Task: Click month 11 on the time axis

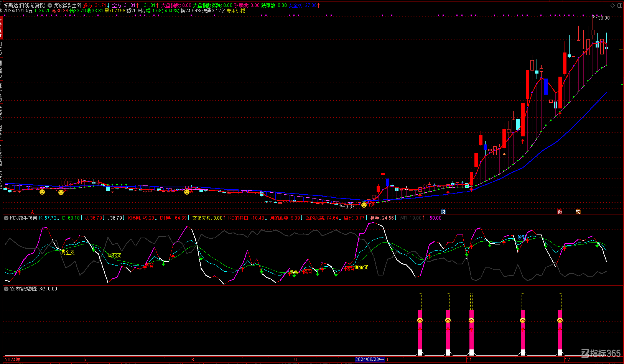Action: pyautogui.click(x=469, y=360)
